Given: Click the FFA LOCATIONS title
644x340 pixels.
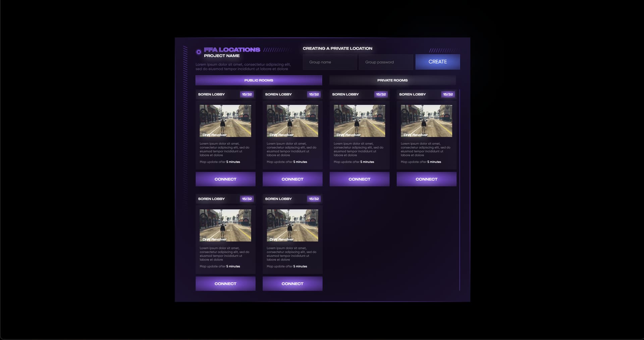Looking at the screenshot, I should point(232,50).
